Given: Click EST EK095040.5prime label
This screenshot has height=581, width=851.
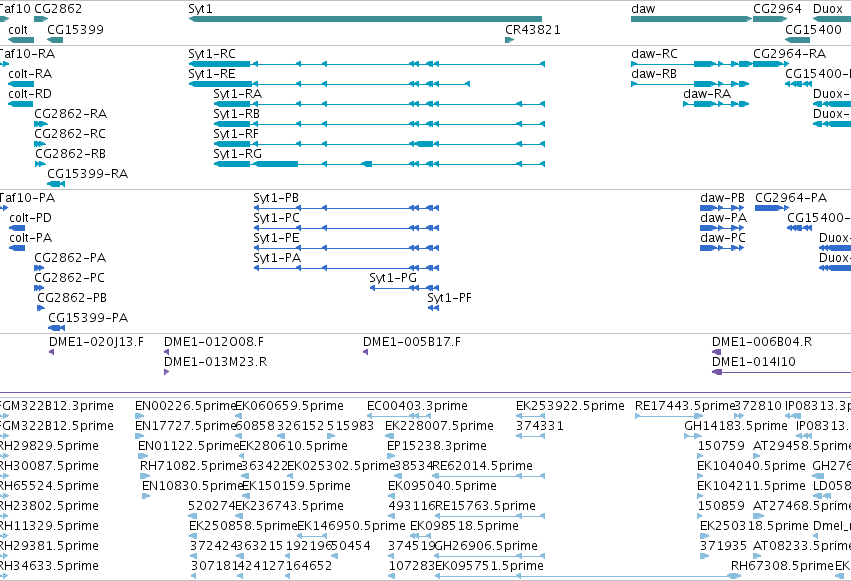Looking at the screenshot, I should pyautogui.click(x=442, y=487).
